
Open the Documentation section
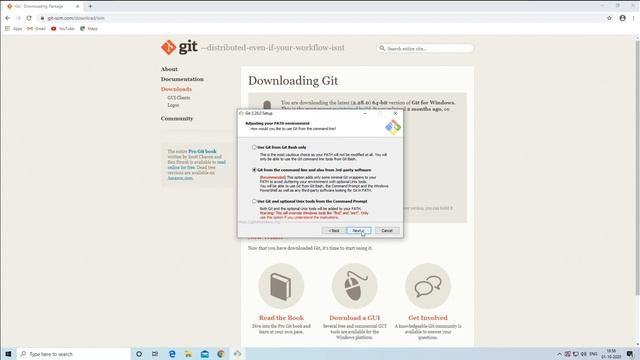coord(182,79)
